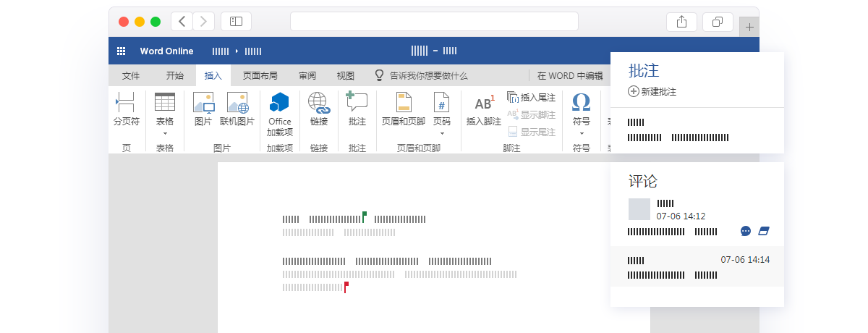Viewport: 868px width, 333px height.
Task: Click the Word Online title link
Action: click(x=166, y=51)
